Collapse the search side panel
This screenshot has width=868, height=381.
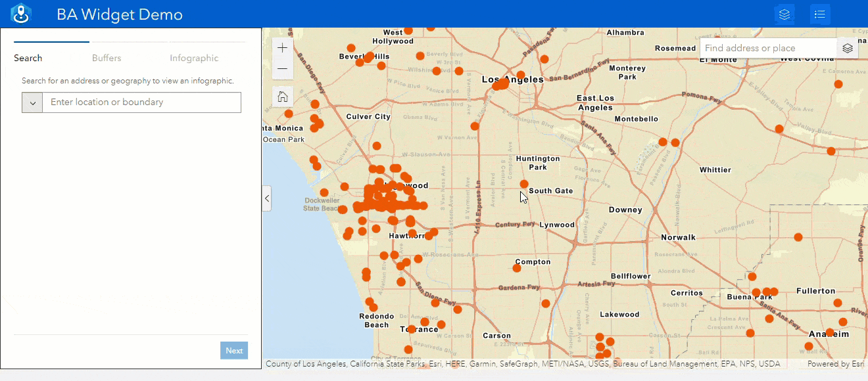click(x=266, y=198)
